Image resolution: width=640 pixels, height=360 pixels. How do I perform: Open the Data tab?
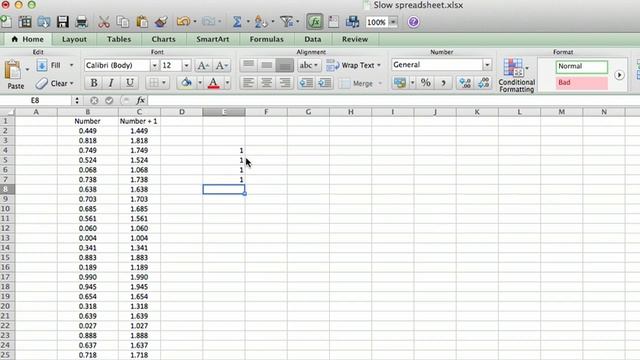313,39
